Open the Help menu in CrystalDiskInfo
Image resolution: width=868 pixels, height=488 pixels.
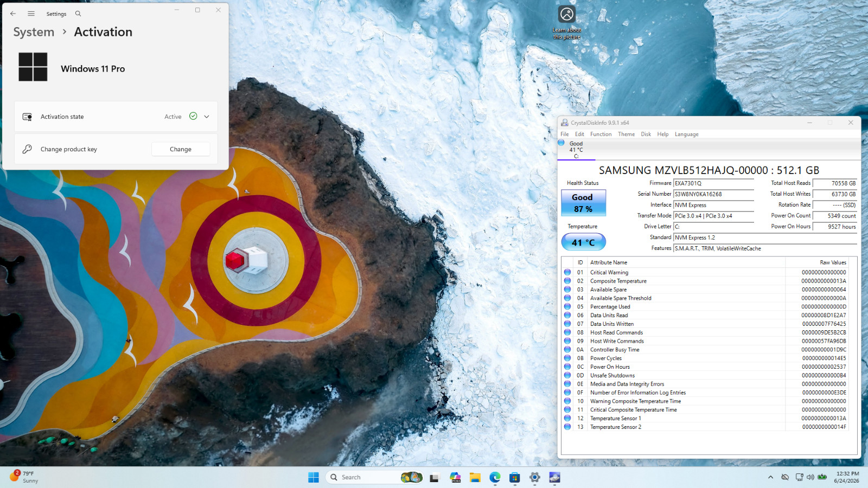click(663, 134)
